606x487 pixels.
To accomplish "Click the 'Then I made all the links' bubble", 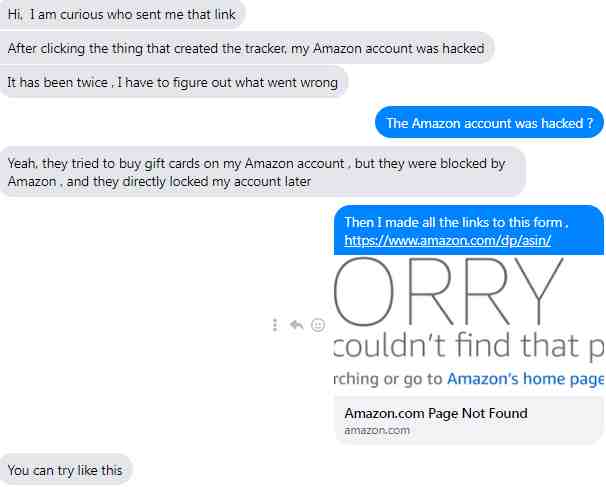I will [x=469, y=230].
